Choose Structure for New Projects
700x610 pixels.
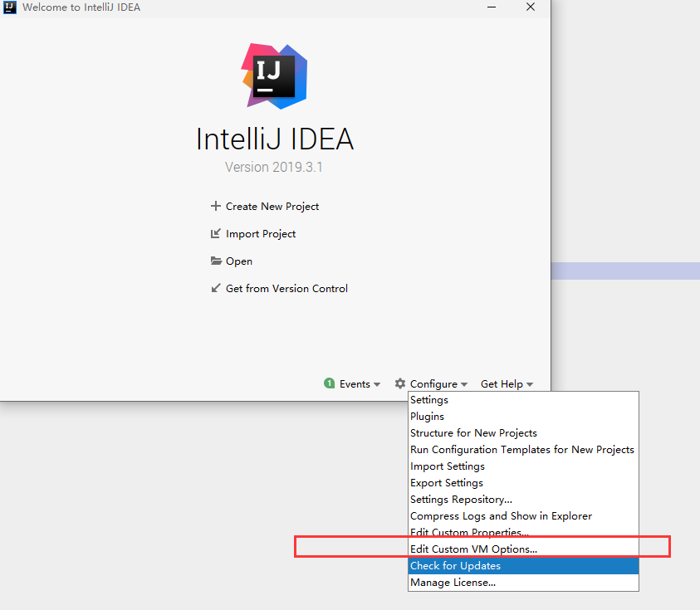(x=523, y=433)
